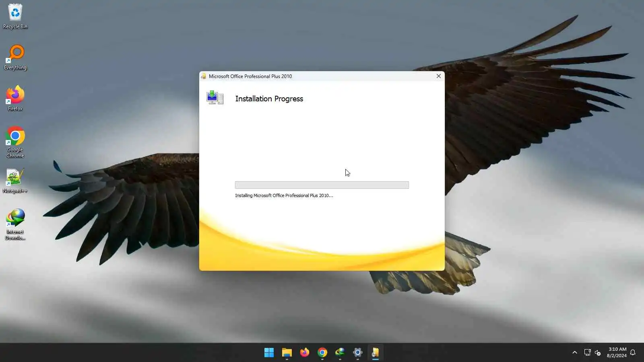Open Settings from the taskbar gear icon
The image size is (644, 362).
[x=358, y=353]
